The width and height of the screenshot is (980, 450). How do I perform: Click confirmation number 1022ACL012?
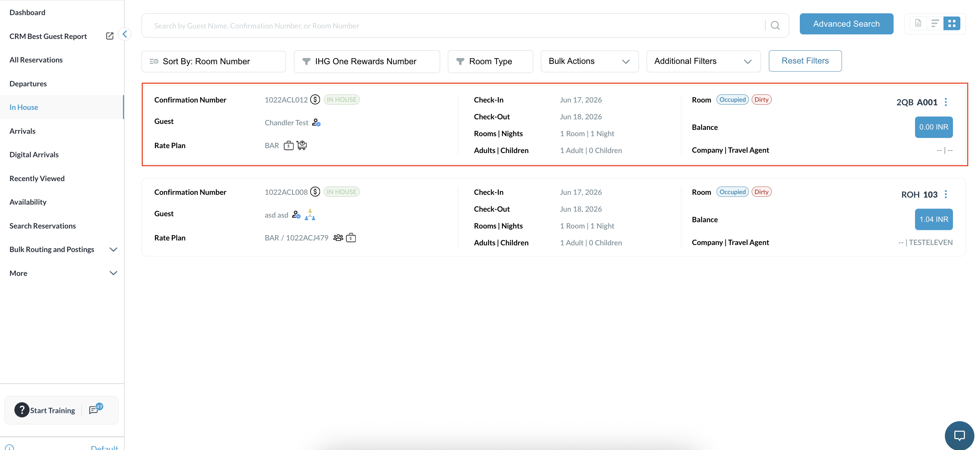tap(286, 100)
